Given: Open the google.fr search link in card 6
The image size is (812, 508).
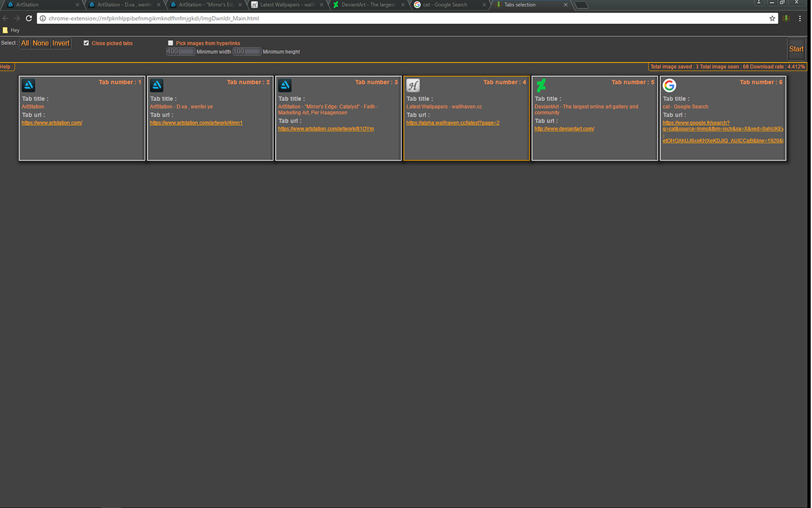Looking at the screenshot, I should pos(723,131).
